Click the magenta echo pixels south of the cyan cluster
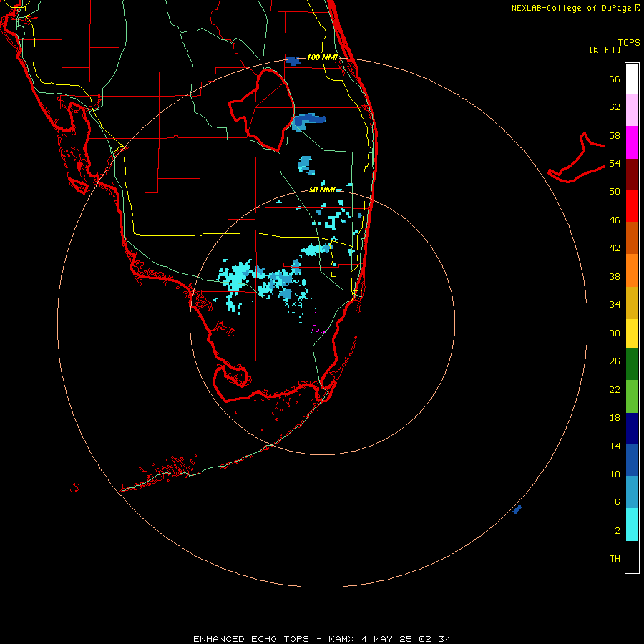Viewport: 644px width, 644px height. pyautogui.click(x=318, y=329)
